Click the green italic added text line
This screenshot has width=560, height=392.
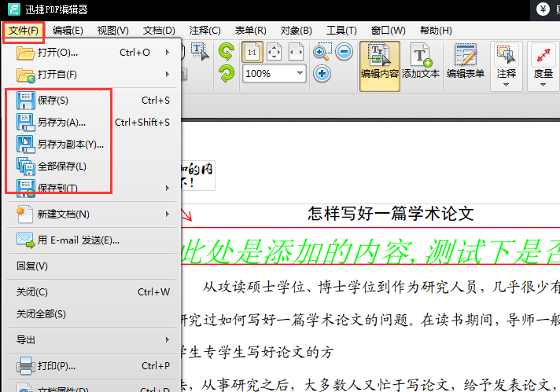(370, 251)
